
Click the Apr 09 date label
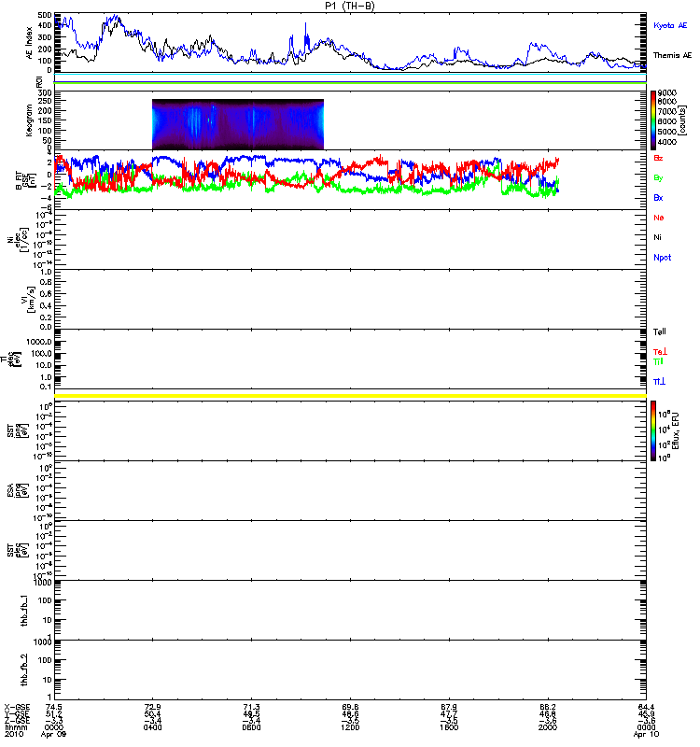click(x=53, y=734)
